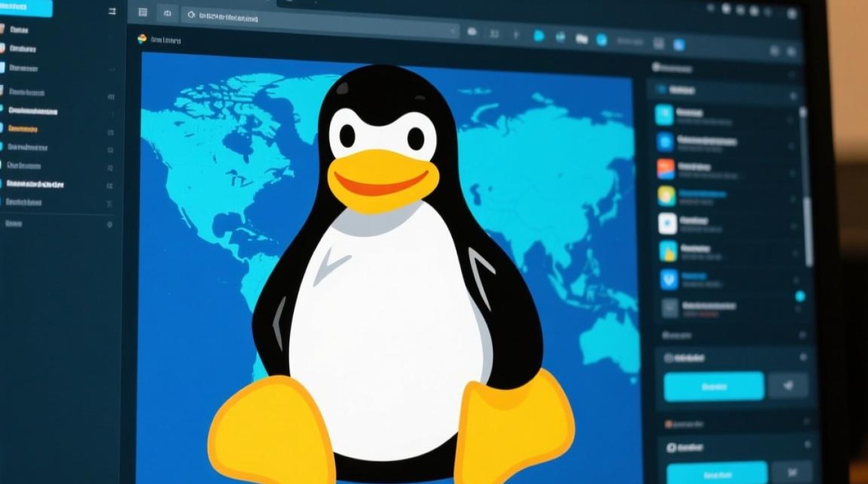868x484 pixels.
Task: Click the grid icon left of address bar
Action: (143, 12)
